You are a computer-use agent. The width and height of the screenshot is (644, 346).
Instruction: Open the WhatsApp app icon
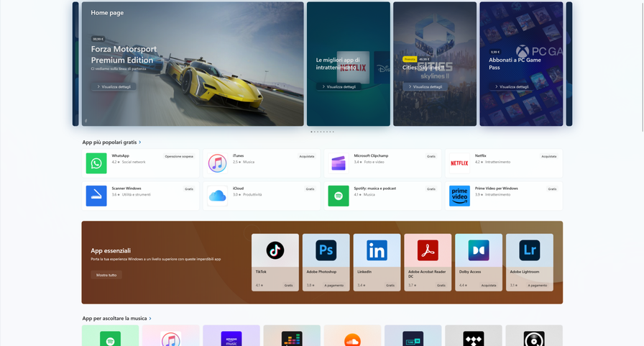(x=96, y=163)
